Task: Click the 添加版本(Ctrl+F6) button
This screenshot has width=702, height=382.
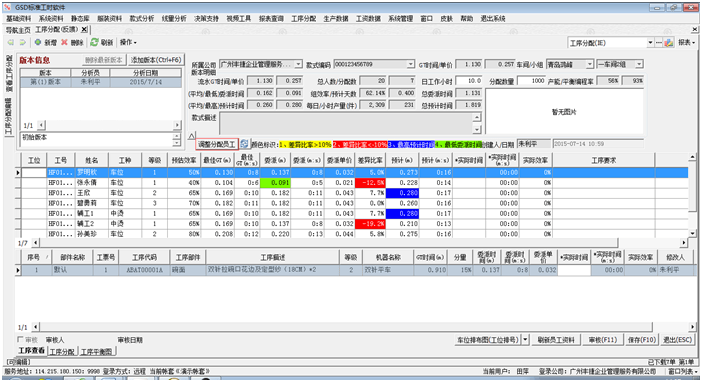Action: pos(156,60)
